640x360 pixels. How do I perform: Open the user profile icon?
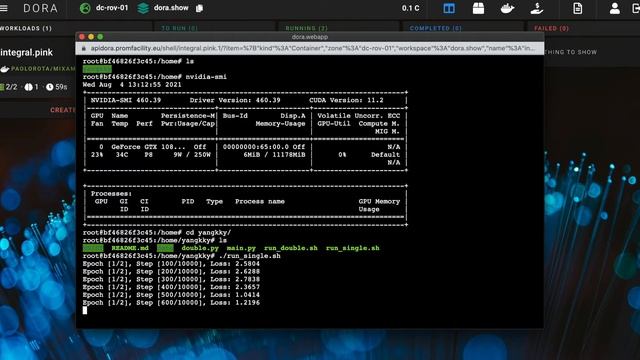click(615, 8)
